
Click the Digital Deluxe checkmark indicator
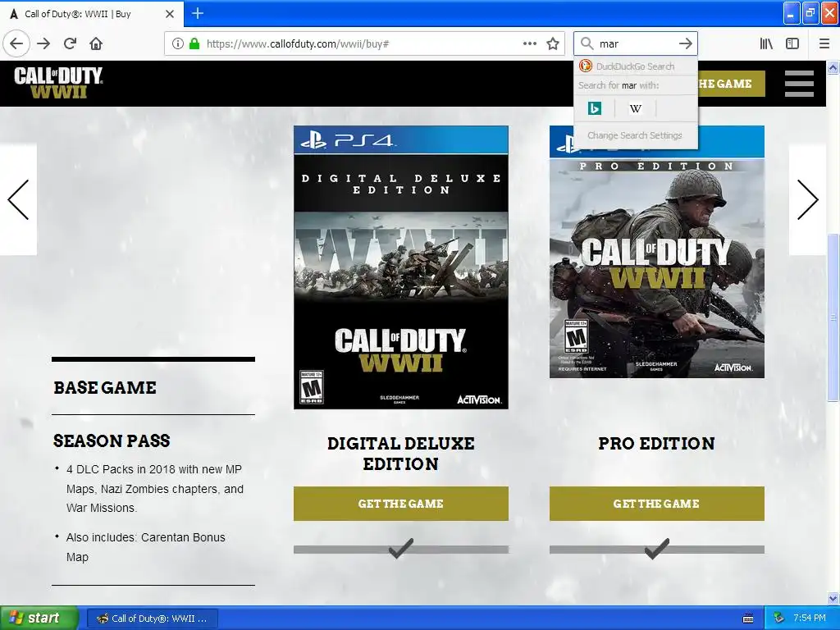400,549
